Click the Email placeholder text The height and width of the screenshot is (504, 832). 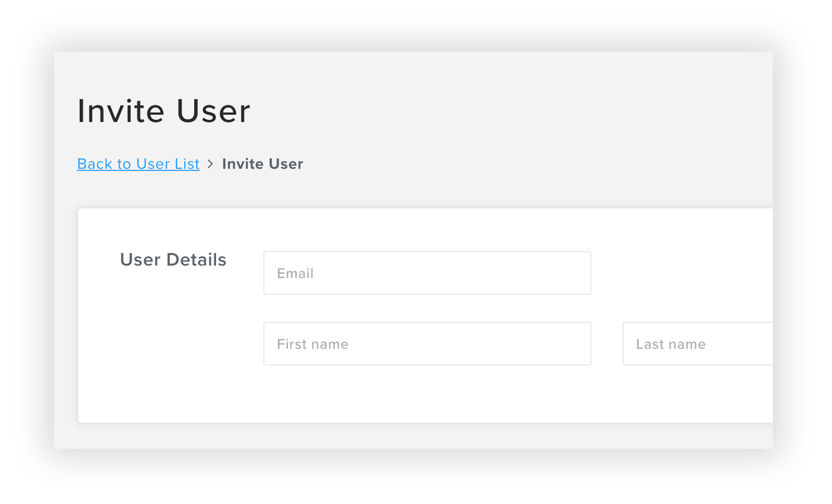295,274
